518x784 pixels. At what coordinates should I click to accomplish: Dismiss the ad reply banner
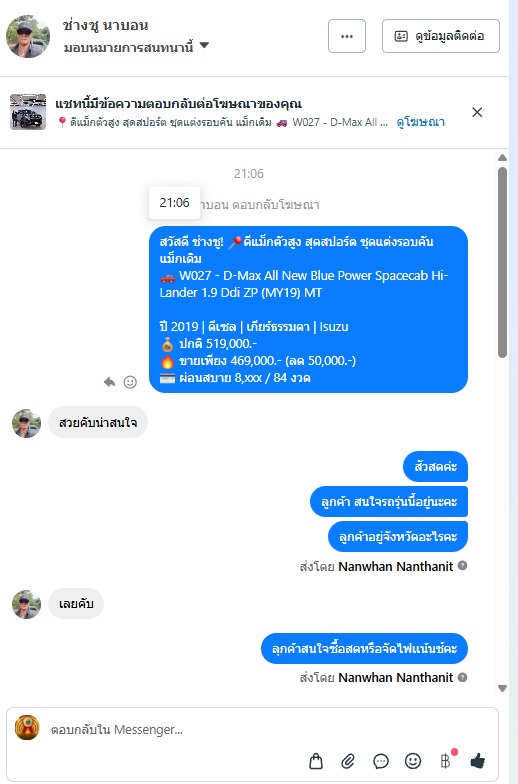click(x=478, y=112)
